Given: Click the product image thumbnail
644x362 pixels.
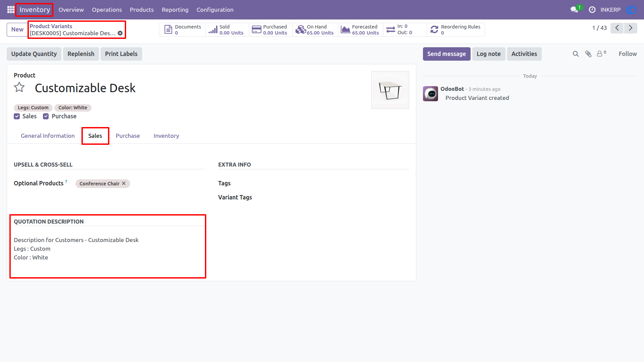Looking at the screenshot, I should (x=390, y=90).
